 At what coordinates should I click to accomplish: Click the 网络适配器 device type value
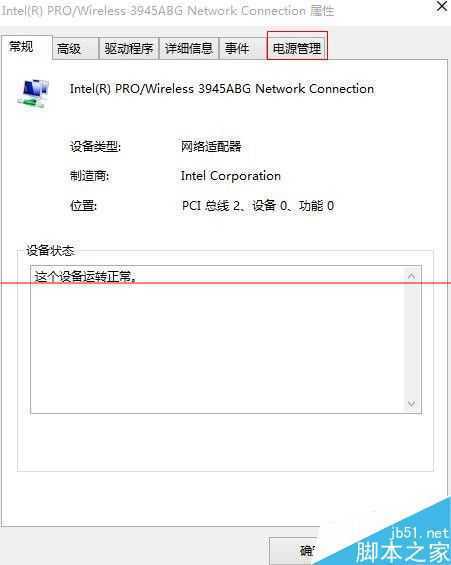211,146
